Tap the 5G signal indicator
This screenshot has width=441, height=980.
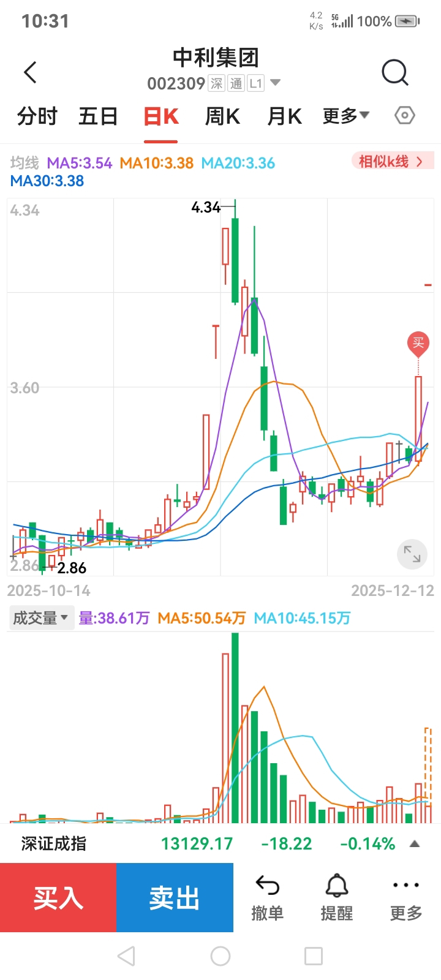(342, 21)
